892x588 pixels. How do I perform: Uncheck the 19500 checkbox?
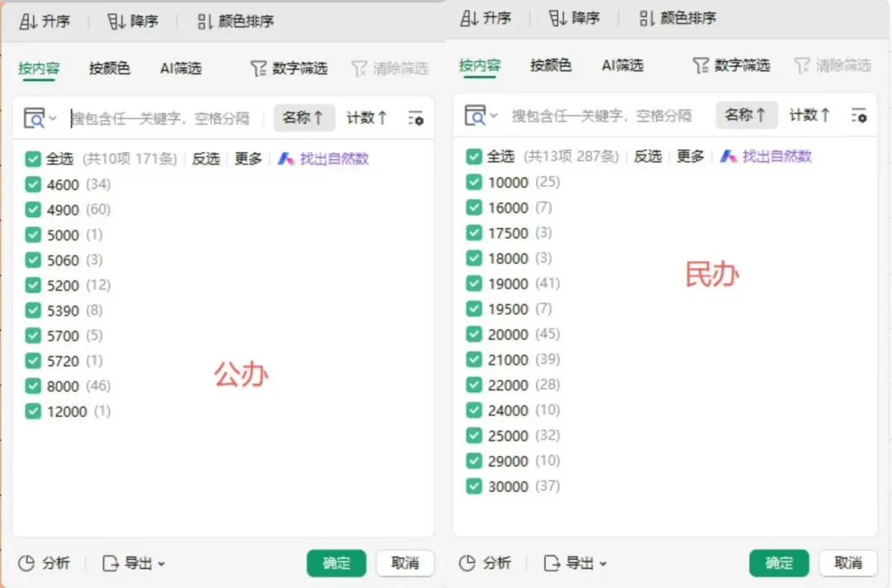tap(474, 309)
